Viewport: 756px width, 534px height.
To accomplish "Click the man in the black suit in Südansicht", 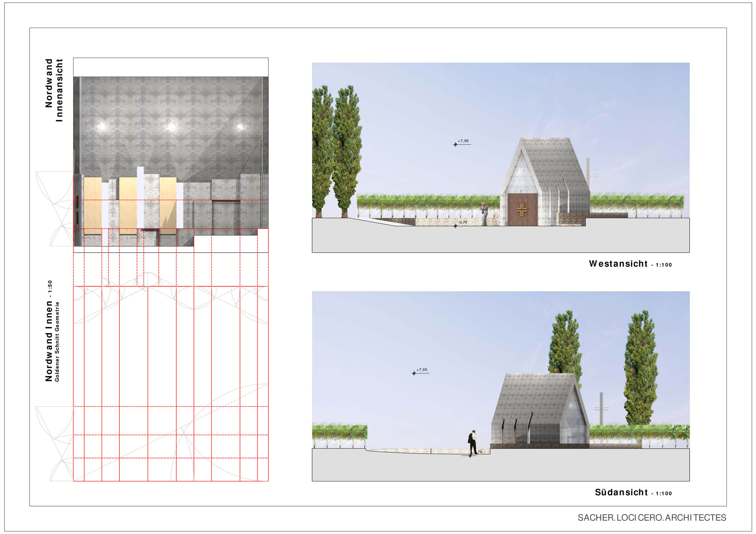I will (472, 442).
